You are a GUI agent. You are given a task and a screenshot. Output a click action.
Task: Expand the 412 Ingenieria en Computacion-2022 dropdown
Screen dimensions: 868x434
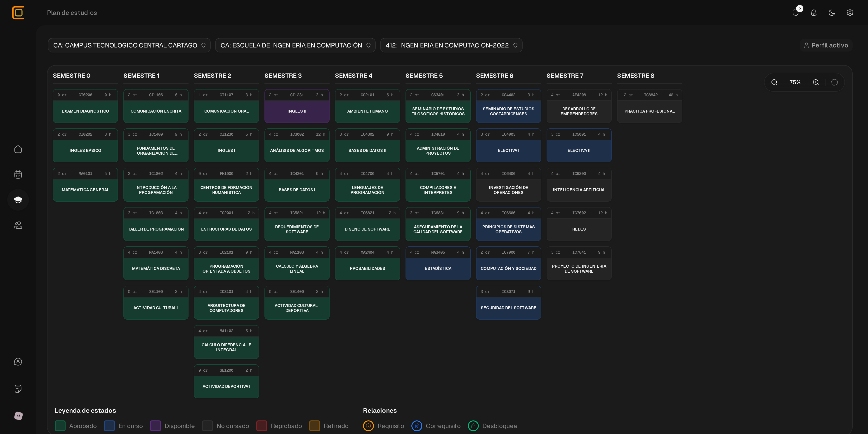click(x=451, y=45)
